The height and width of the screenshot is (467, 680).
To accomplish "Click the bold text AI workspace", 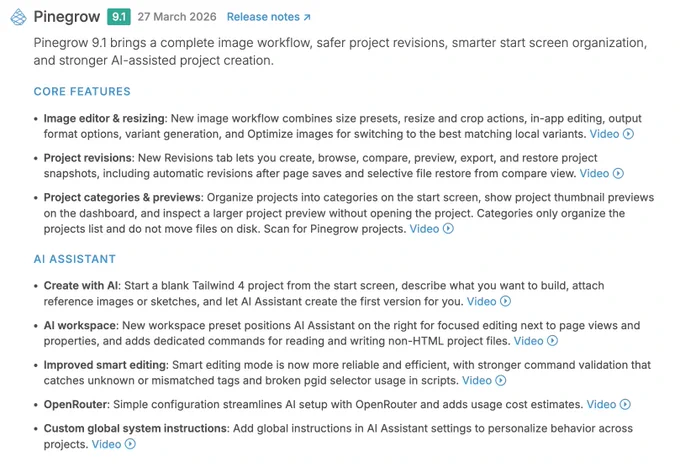I will point(81,325).
